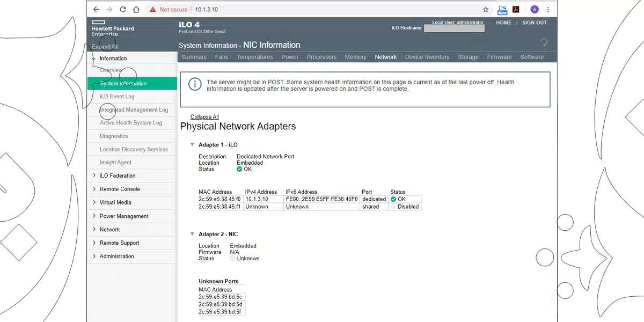Expand Power Management in the sidebar
Viewport: 644px width, 322px height.
124,216
